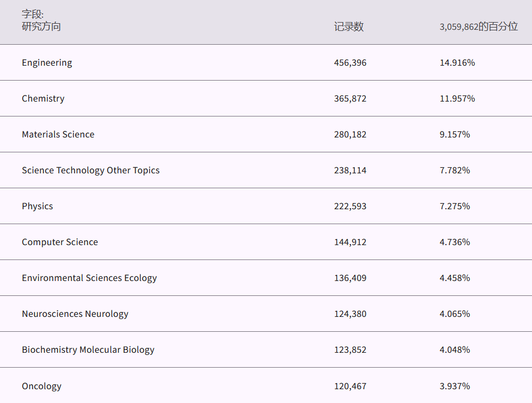Select the Chemistry research area row
This screenshot has width=532, height=403.
point(43,98)
